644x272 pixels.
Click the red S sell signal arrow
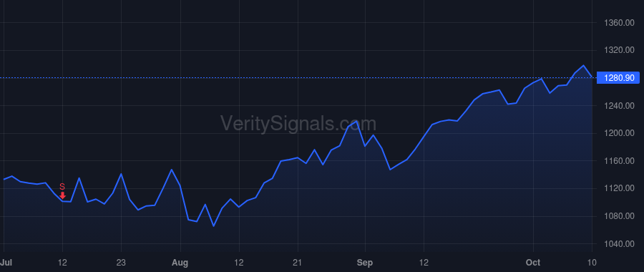[62, 195]
